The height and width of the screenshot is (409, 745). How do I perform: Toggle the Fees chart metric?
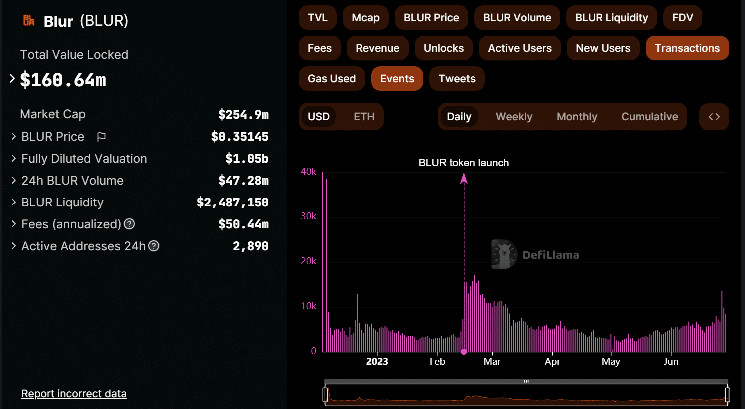coord(319,48)
